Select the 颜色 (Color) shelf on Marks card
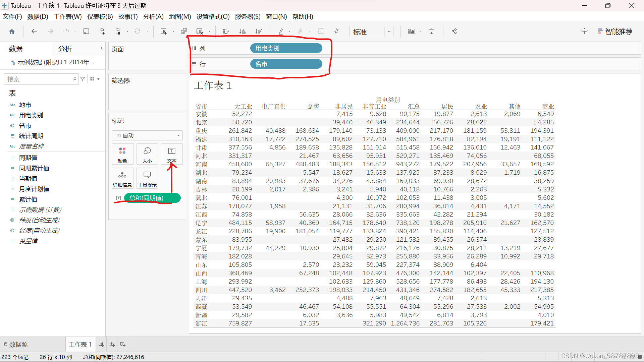644x362 pixels. click(122, 154)
